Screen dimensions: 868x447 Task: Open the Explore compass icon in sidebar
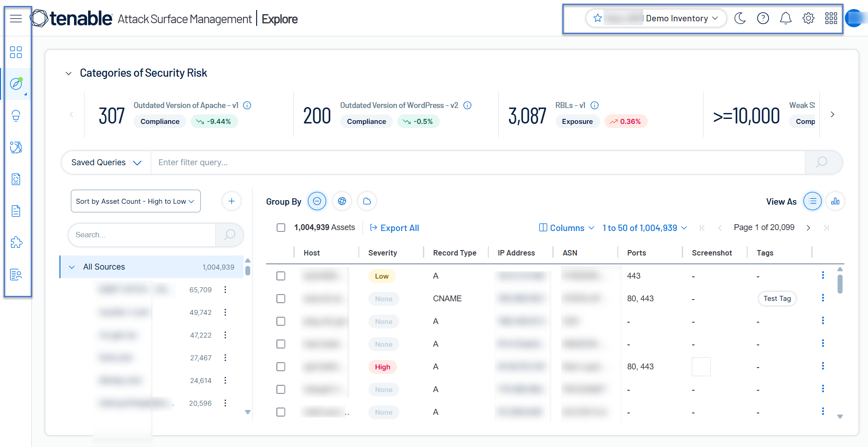click(16, 84)
